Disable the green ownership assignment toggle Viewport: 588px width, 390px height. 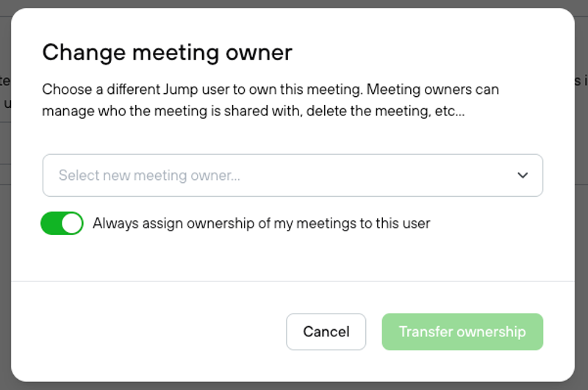point(62,223)
